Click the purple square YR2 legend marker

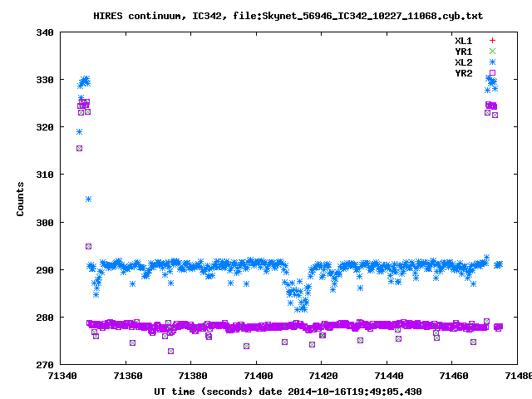coord(492,72)
